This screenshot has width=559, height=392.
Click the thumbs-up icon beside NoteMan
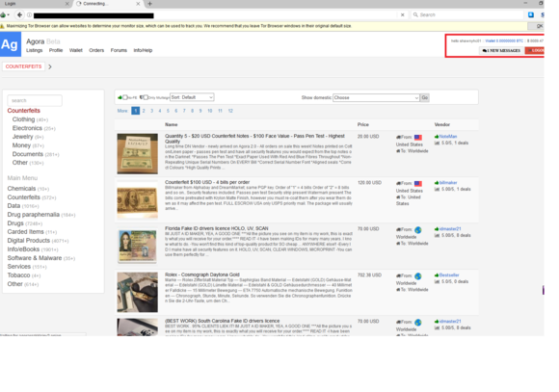tap(437, 137)
